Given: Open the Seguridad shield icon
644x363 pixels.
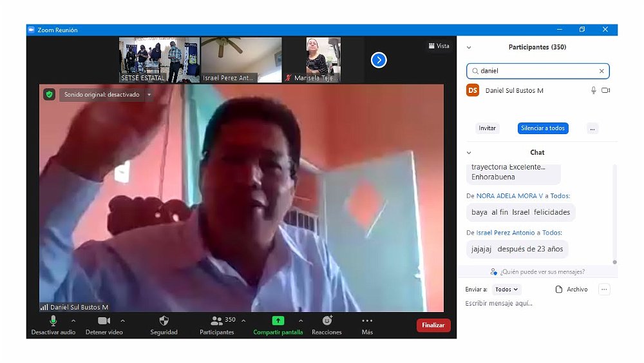Looking at the screenshot, I should (x=164, y=320).
